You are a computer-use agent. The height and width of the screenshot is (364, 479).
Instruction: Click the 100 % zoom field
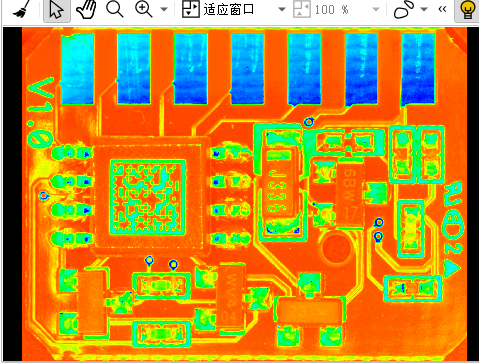point(332,10)
